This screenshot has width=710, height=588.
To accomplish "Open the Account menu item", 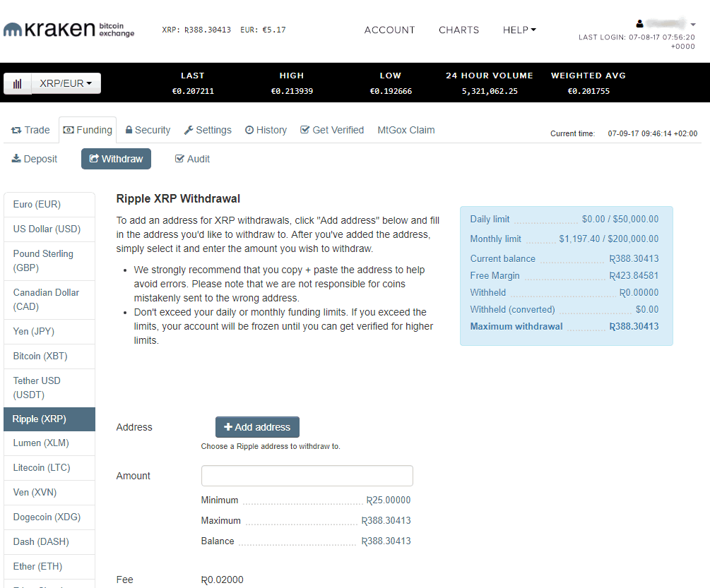I will click(389, 30).
